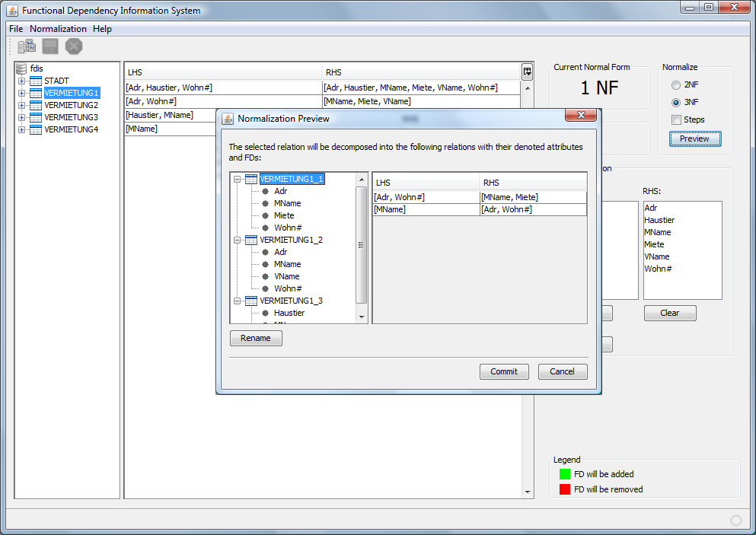Open the column control icon in the FD table header
The height and width of the screenshot is (535, 756).
528,72
